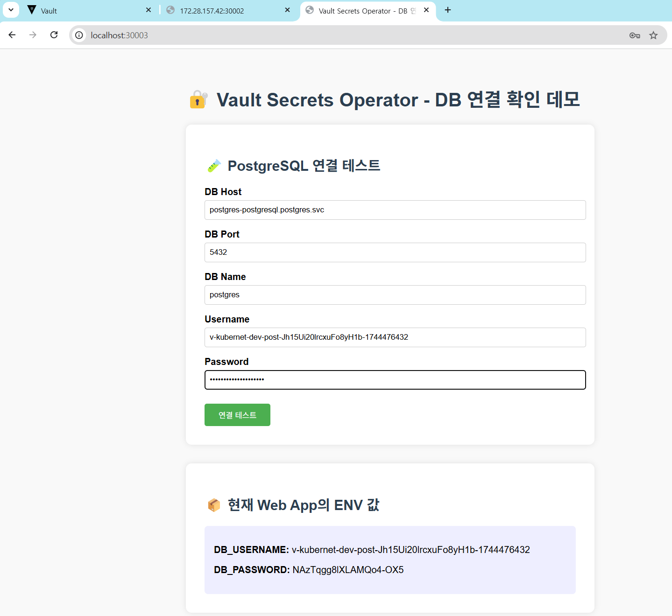Open a new browser tab
The image size is (672, 616).
pyautogui.click(x=448, y=10)
